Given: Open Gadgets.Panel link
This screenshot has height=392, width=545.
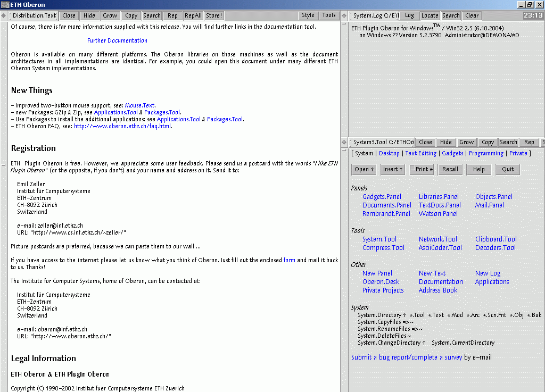Looking at the screenshot, I should pos(382,196).
